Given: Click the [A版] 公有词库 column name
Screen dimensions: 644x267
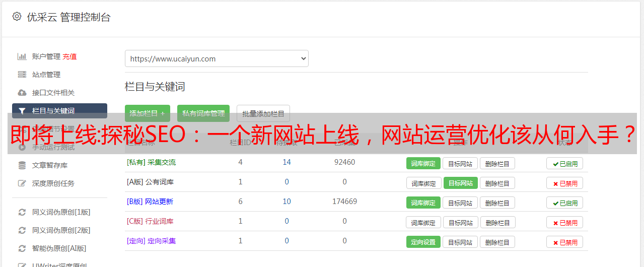Looking at the screenshot, I should pyautogui.click(x=150, y=182).
